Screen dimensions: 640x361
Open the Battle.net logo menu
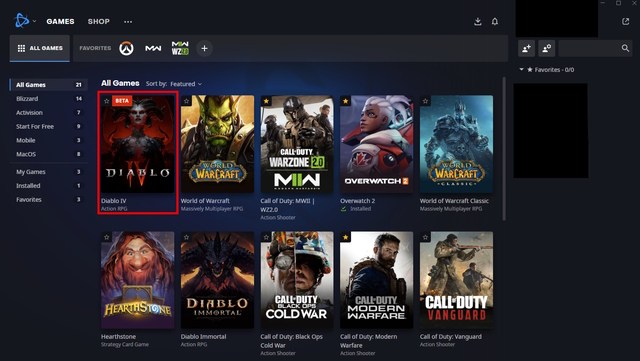point(21,20)
